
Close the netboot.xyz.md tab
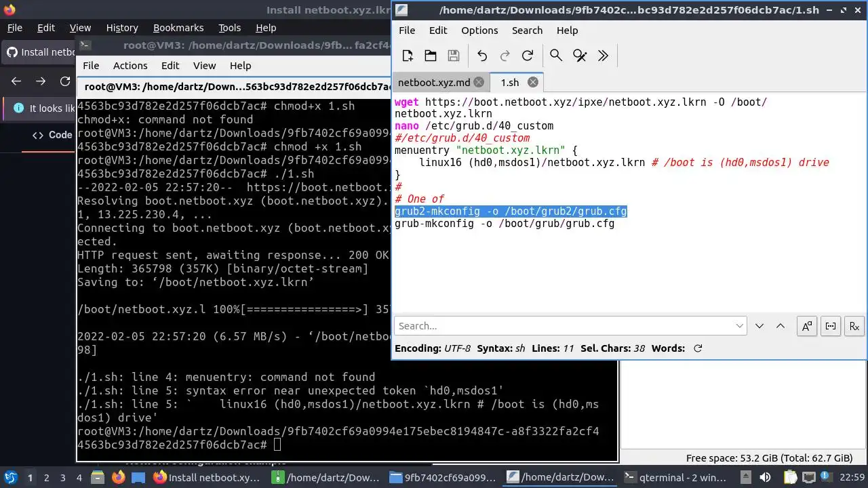[479, 82]
